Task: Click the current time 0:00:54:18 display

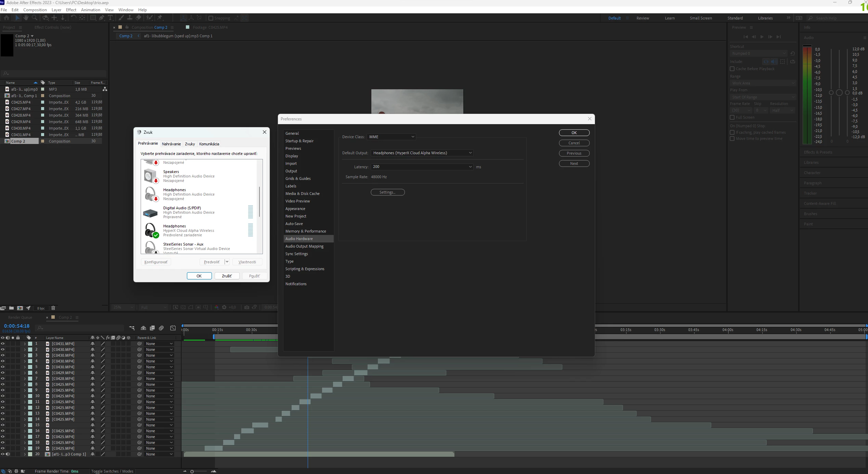Action: click(17, 326)
